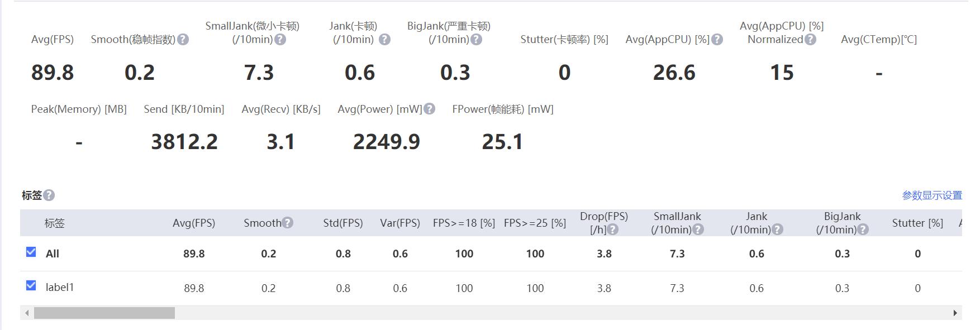Screen dimensions: 980x330
Task: Click the Smooth column header help icon
Action: (287, 222)
